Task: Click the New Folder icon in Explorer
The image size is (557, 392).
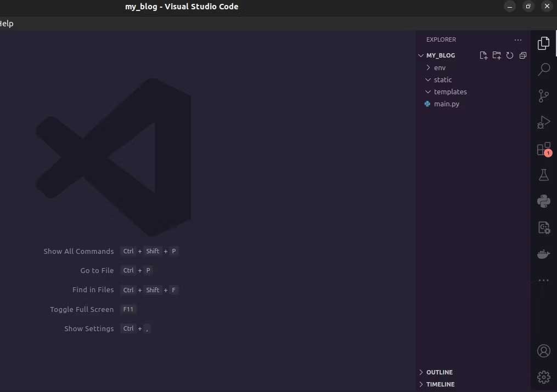Action: 497,55
